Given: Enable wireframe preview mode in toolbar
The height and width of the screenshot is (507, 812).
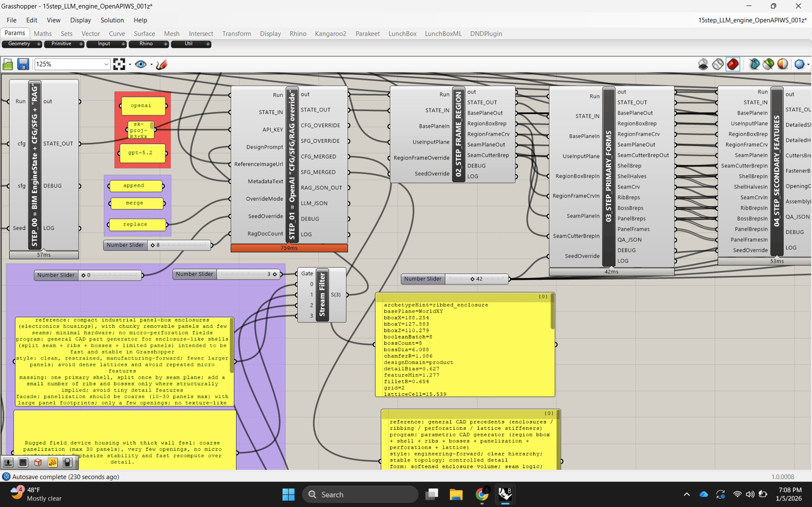Looking at the screenshot, I should pyautogui.click(x=718, y=64).
